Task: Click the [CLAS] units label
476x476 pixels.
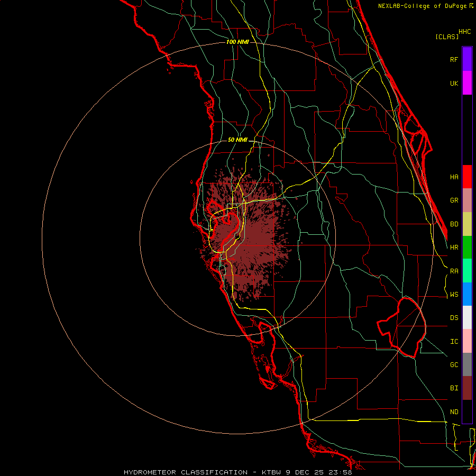Action: (447, 36)
